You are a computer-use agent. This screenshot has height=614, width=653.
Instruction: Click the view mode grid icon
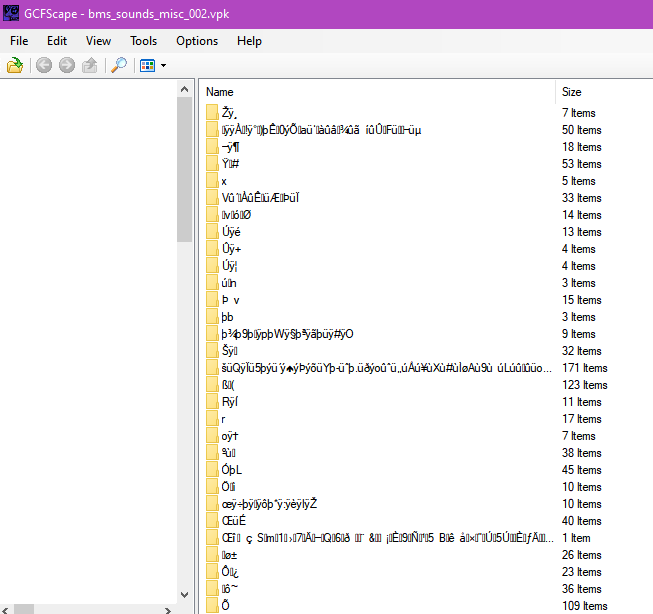(x=147, y=65)
